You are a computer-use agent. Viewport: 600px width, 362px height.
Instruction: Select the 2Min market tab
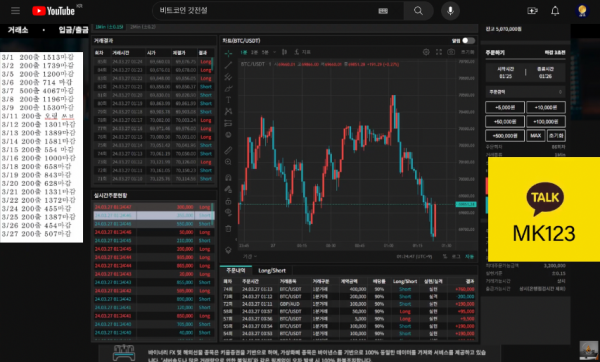143,27
